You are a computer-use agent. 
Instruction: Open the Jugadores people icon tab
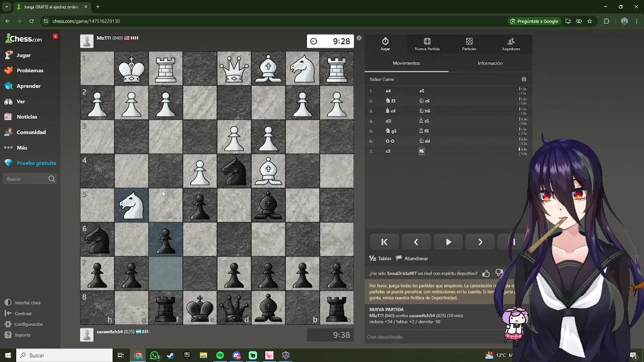click(511, 44)
